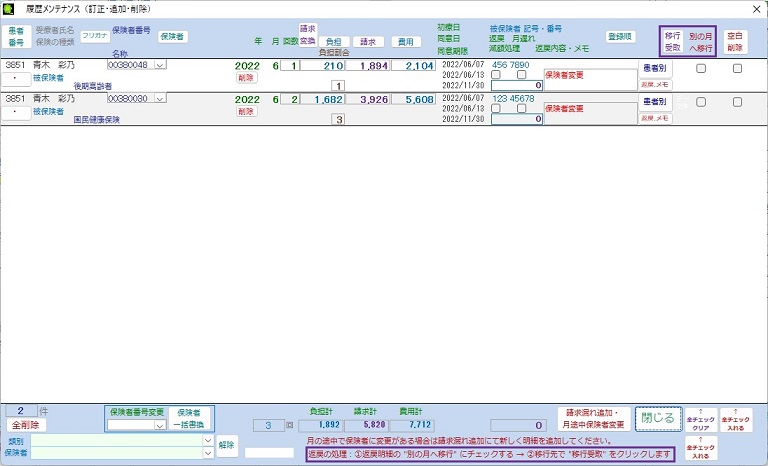
Task: Expand the 類別 filter dropdown
Action: 208,441
